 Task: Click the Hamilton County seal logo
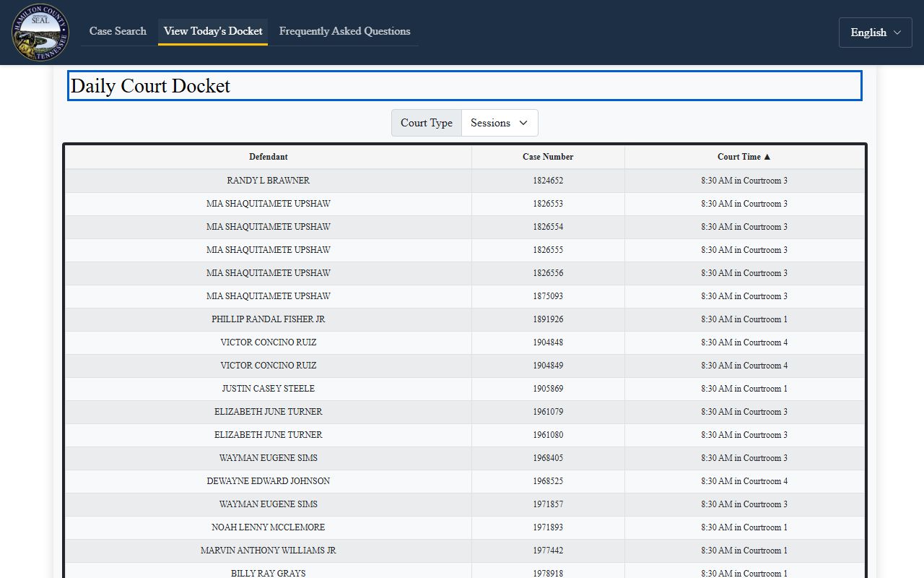click(x=40, y=33)
